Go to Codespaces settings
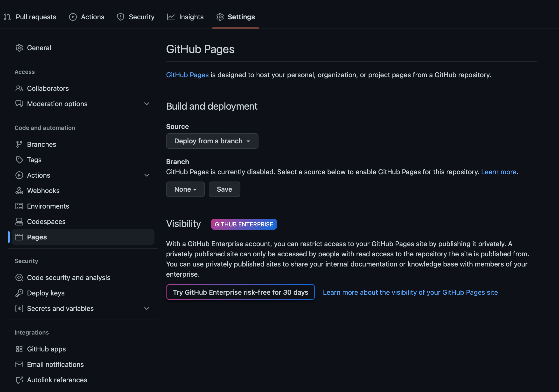The width and height of the screenshot is (559, 392). 83,222
